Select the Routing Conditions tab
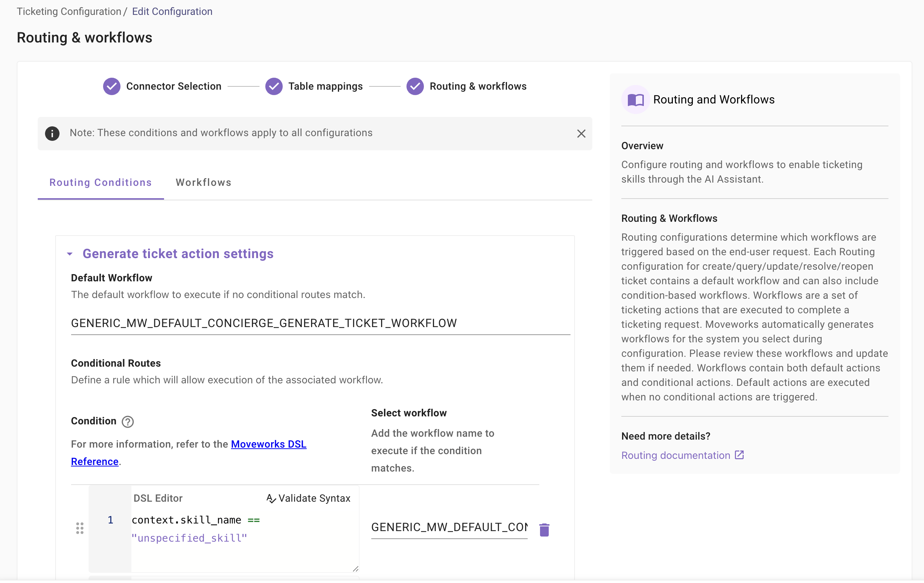The width and height of the screenshot is (924, 583). (101, 183)
